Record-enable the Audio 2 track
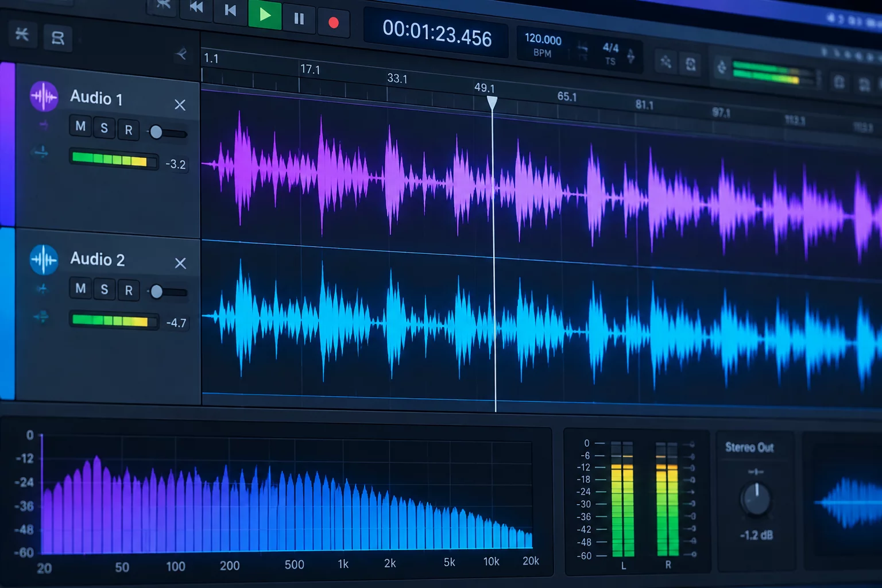882x588 pixels. (x=129, y=291)
